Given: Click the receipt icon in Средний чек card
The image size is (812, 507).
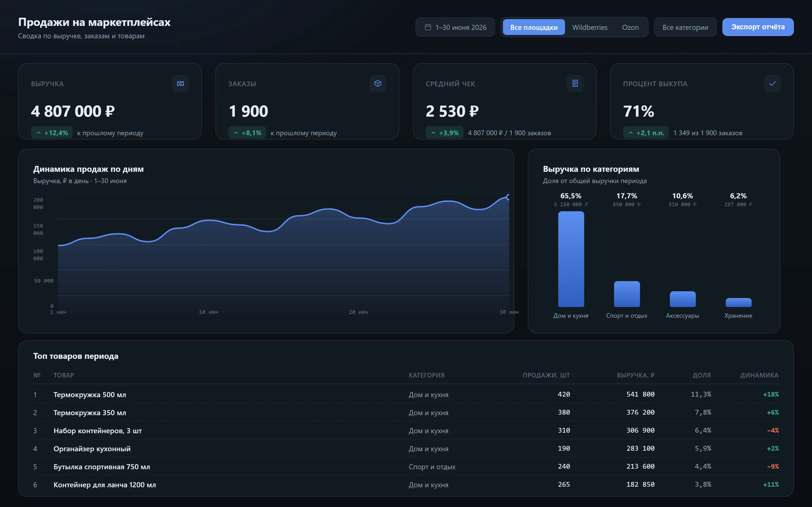Looking at the screenshot, I should 575,83.
